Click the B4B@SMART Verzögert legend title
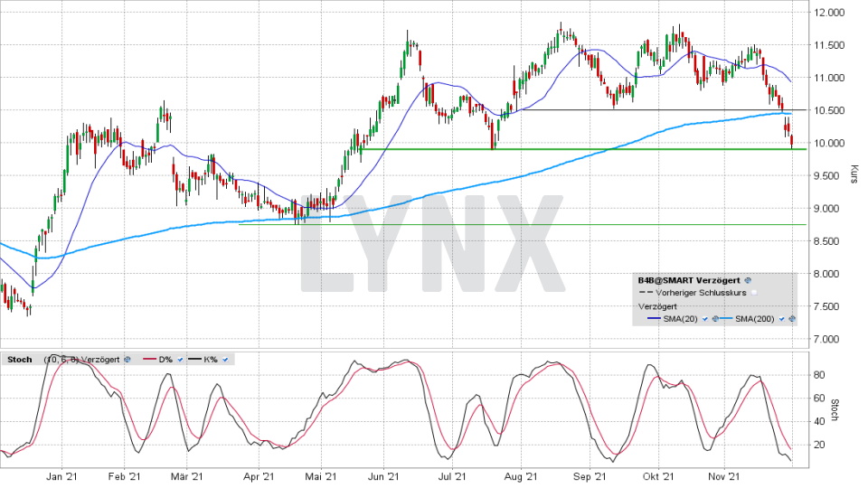868x488 pixels. tap(689, 280)
